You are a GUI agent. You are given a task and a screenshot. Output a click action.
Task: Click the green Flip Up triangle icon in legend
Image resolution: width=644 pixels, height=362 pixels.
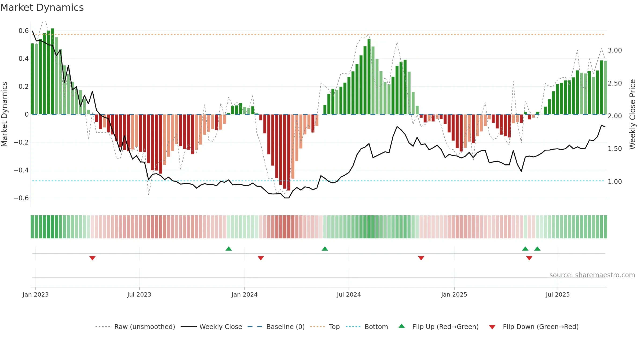(402, 326)
